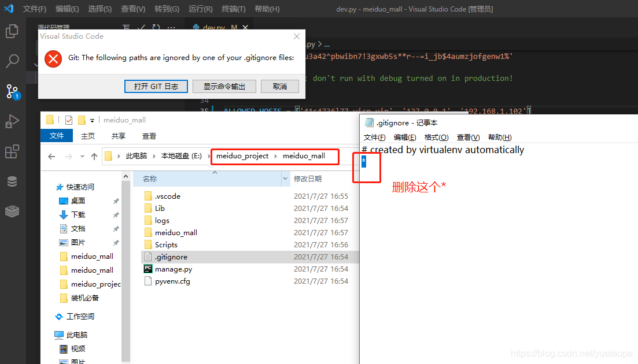The width and height of the screenshot is (638, 364).
Task: Click the quick access toolbar properties checkmark icon
Action: [69, 120]
